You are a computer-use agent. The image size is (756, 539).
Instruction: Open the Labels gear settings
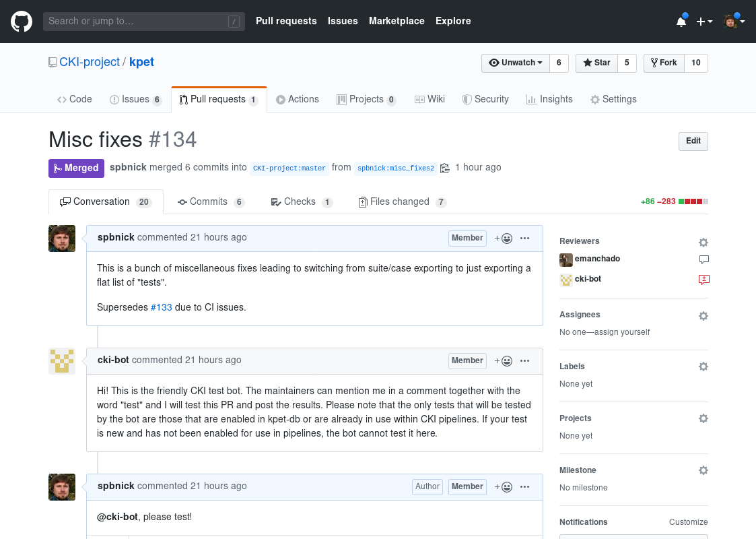(703, 367)
